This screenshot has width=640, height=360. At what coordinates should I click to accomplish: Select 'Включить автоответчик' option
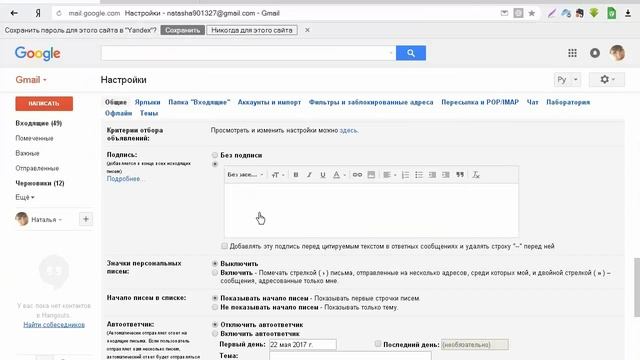[x=215, y=333]
